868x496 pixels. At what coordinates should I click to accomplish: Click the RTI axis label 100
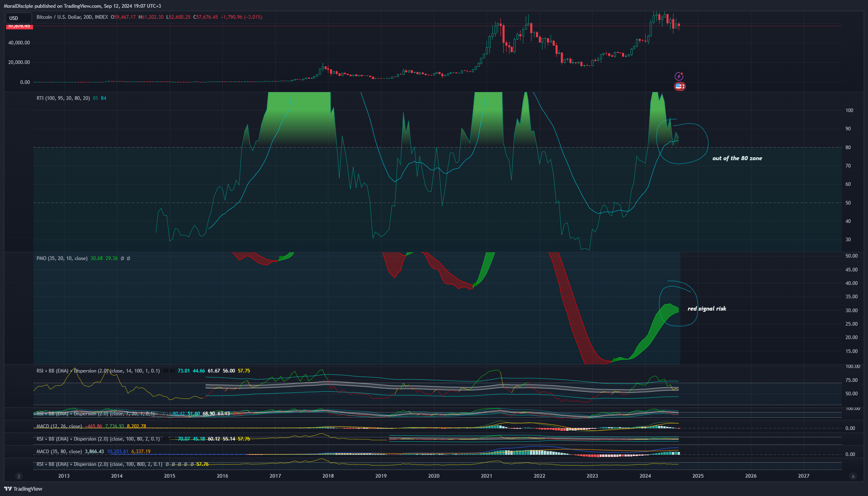tap(849, 110)
